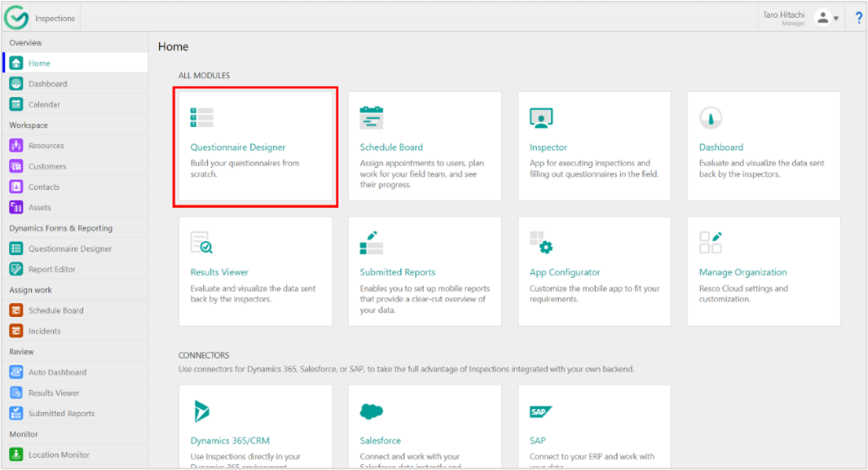Open the Results Viewer card title link
The width and height of the screenshot is (868, 470).
pos(219,272)
